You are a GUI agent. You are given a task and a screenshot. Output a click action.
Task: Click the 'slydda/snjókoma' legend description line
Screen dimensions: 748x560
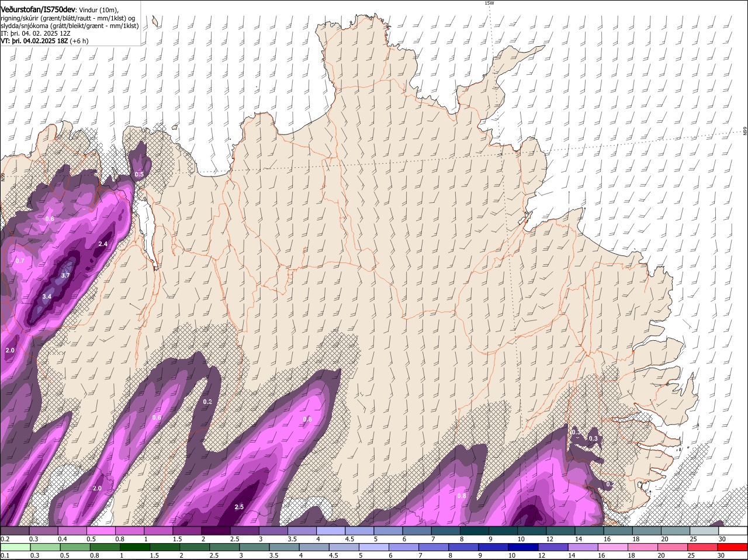[x=70, y=25]
